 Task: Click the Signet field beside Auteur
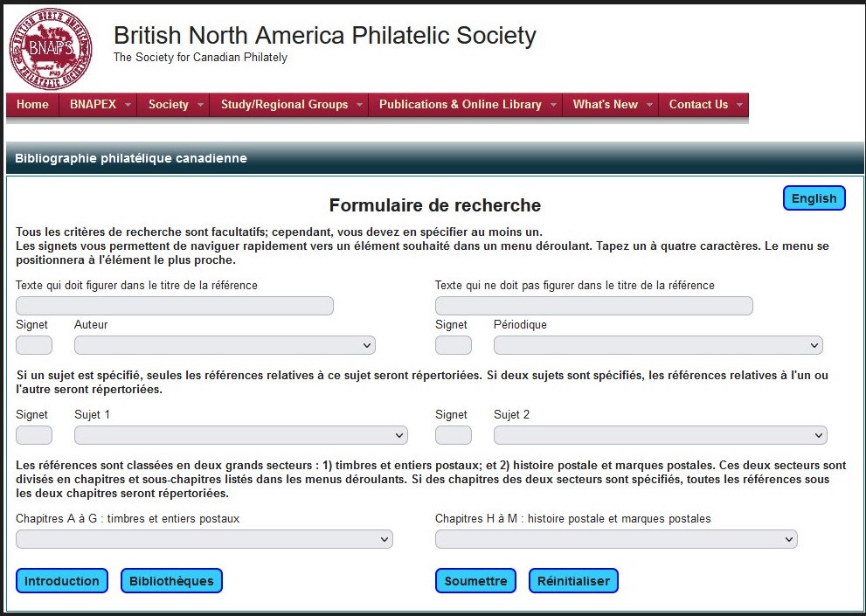point(34,345)
